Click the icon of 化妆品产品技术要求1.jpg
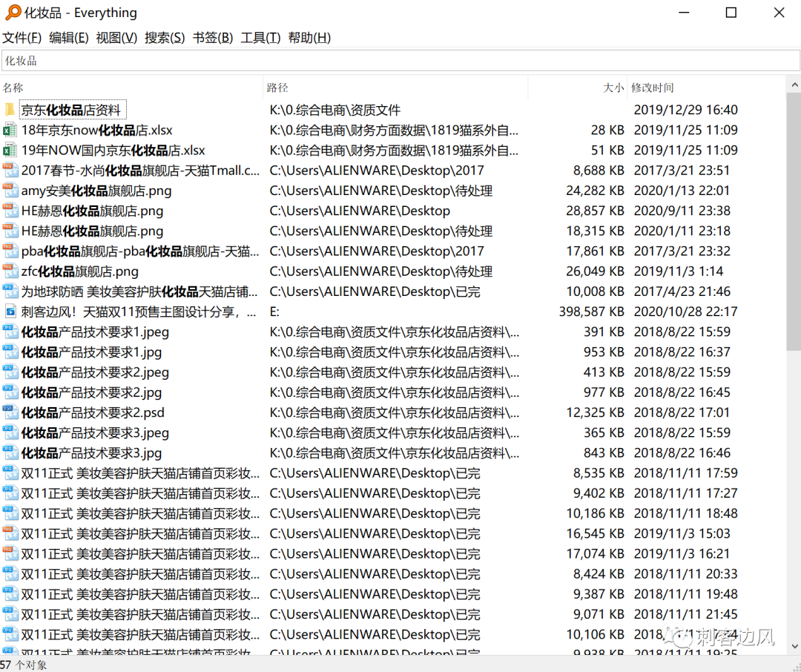The width and height of the screenshot is (801, 672). 10,352
